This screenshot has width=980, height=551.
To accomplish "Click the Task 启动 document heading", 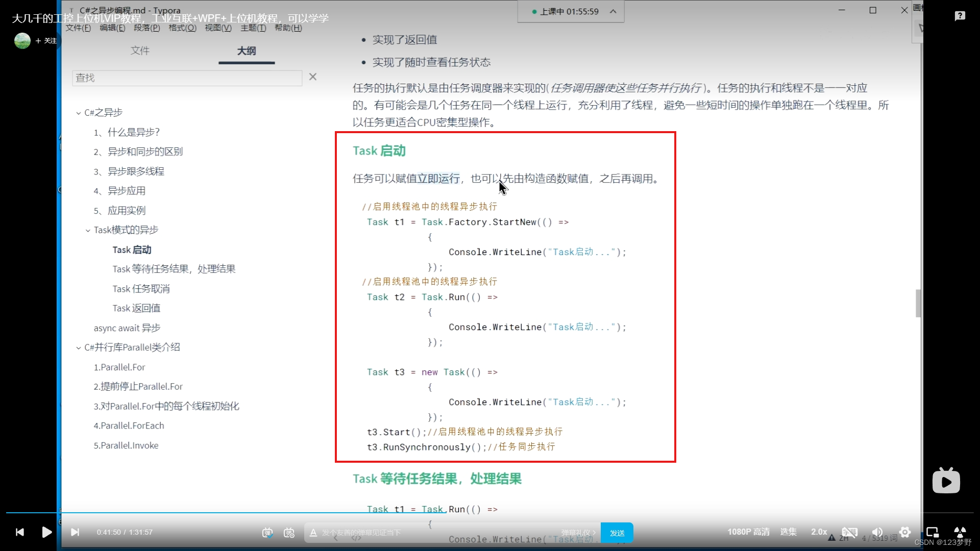I will tap(379, 151).
